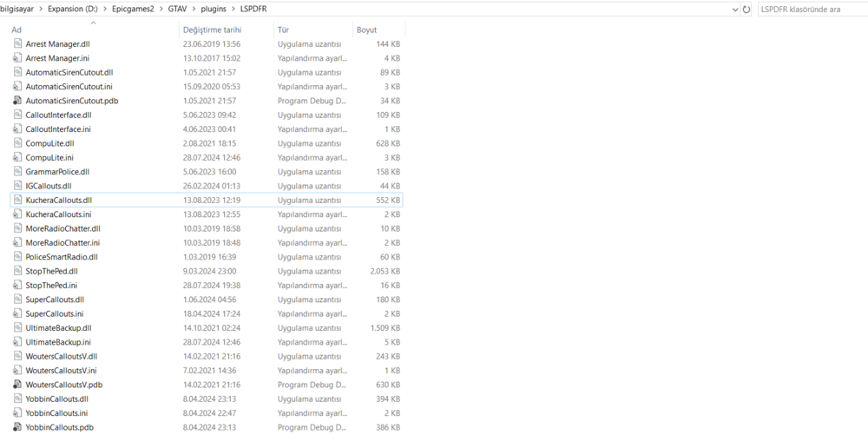Click the IGCallouts.dll file icon
The height and width of the screenshot is (448, 868).
point(17,186)
